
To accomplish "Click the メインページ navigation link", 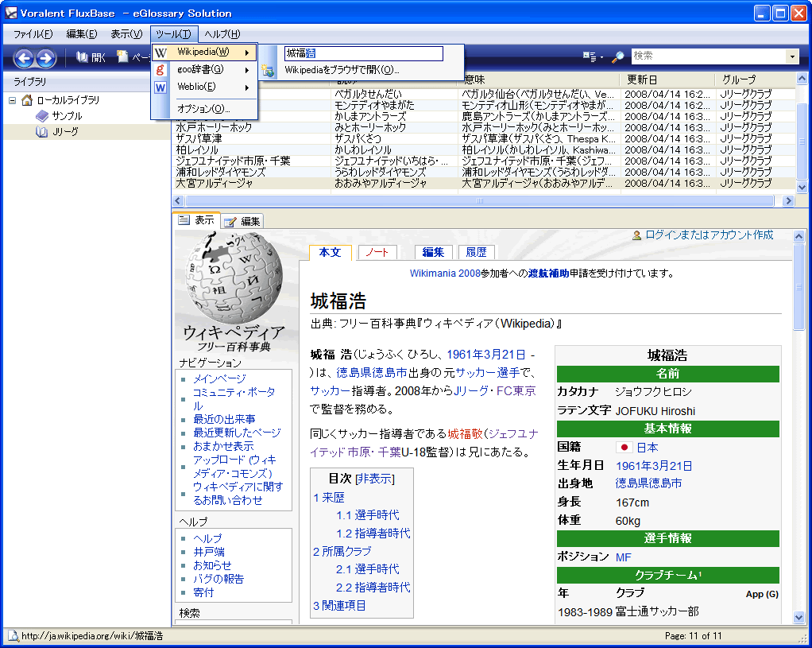I will [219, 379].
